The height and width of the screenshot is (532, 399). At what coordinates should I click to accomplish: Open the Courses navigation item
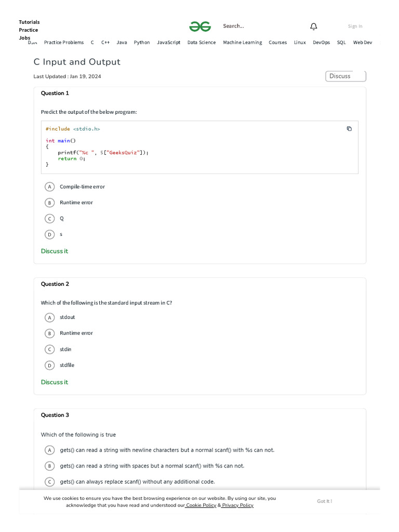[x=277, y=43]
